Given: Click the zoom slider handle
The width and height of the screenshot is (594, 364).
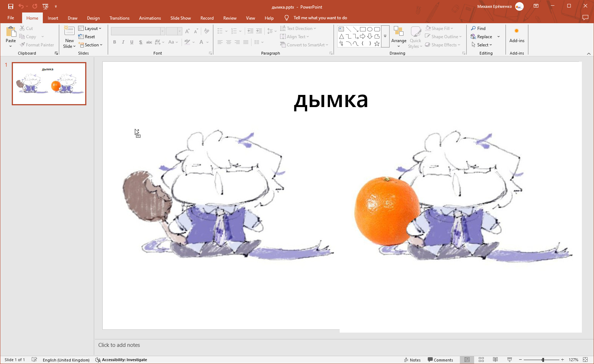Looking at the screenshot, I should [543, 360].
